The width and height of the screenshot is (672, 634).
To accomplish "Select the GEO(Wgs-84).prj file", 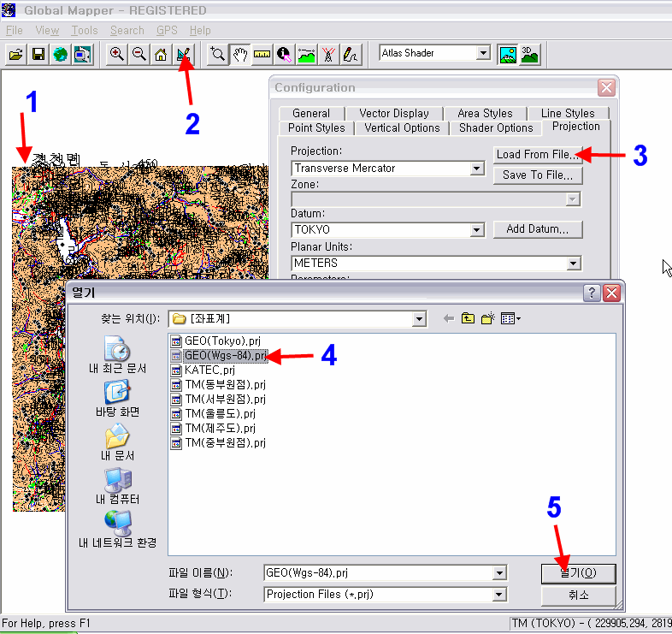I will (219, 356).
